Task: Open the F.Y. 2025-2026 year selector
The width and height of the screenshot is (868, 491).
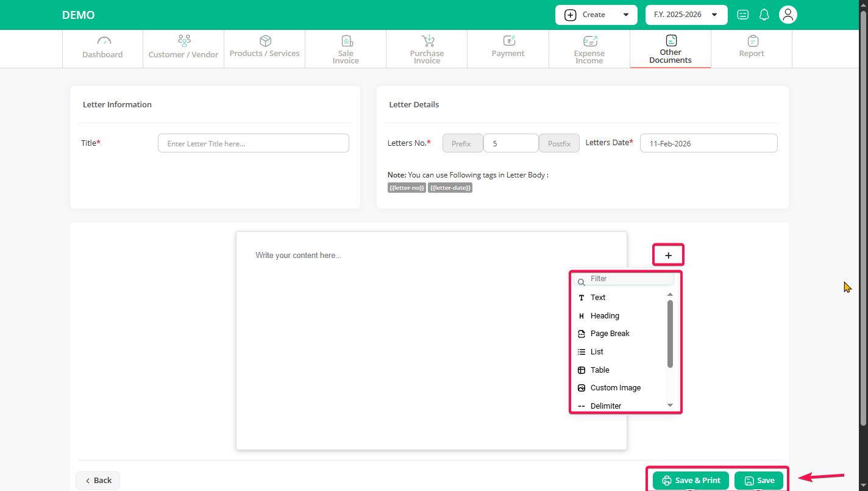Action: tap(686, 15)
